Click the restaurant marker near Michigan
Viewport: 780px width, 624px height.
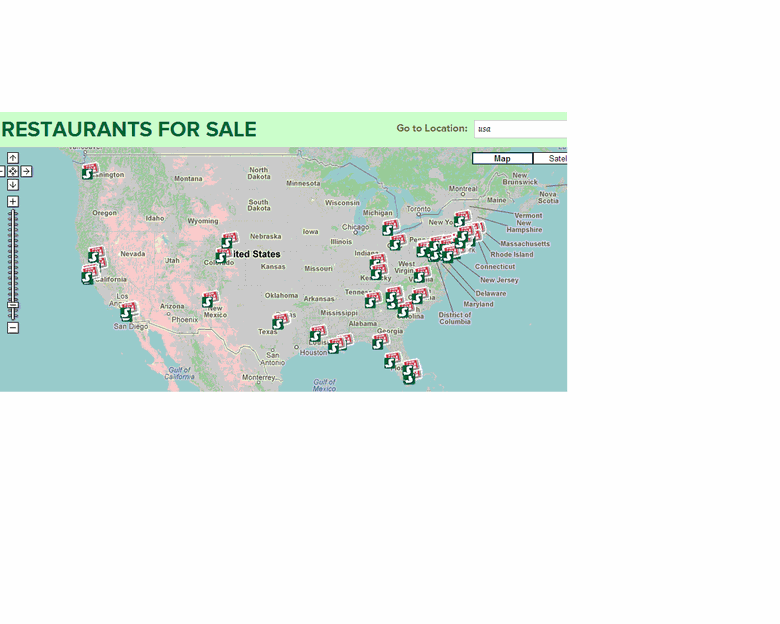pos(389,229)
